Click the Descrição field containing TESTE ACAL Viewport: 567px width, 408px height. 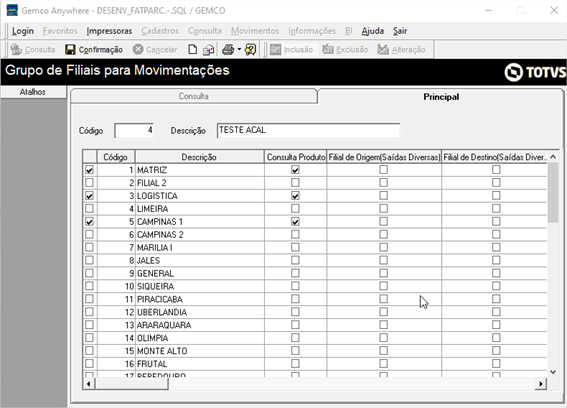tap(308, 131)
